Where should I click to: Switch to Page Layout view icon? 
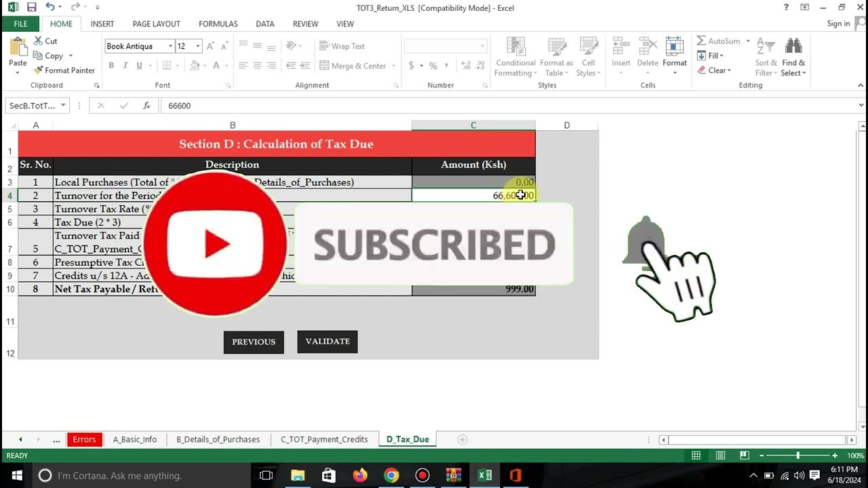(x=720, y=455)
